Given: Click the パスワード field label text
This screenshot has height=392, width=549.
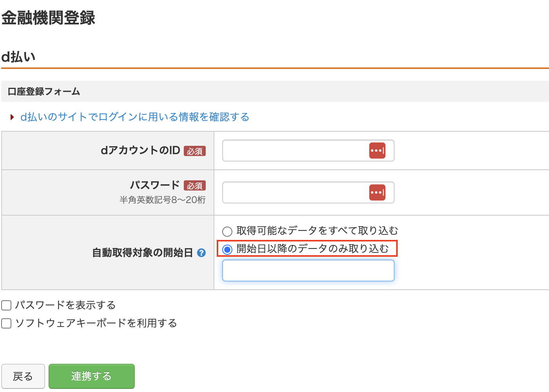Looking at the screenshot, I should (x=155, y=185).
